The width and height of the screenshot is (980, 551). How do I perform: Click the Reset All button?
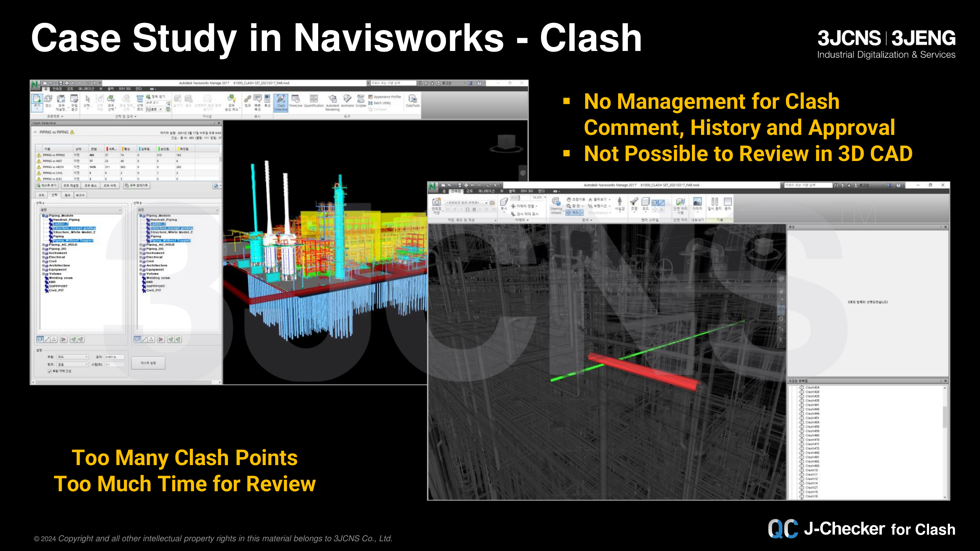pyautogui.click(x=71, y=186)
